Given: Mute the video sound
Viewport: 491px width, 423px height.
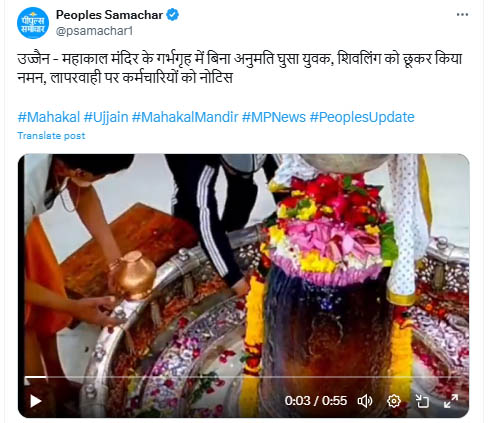Looking at the screenshot, I should pyautogui.click(x=365, y=401).
